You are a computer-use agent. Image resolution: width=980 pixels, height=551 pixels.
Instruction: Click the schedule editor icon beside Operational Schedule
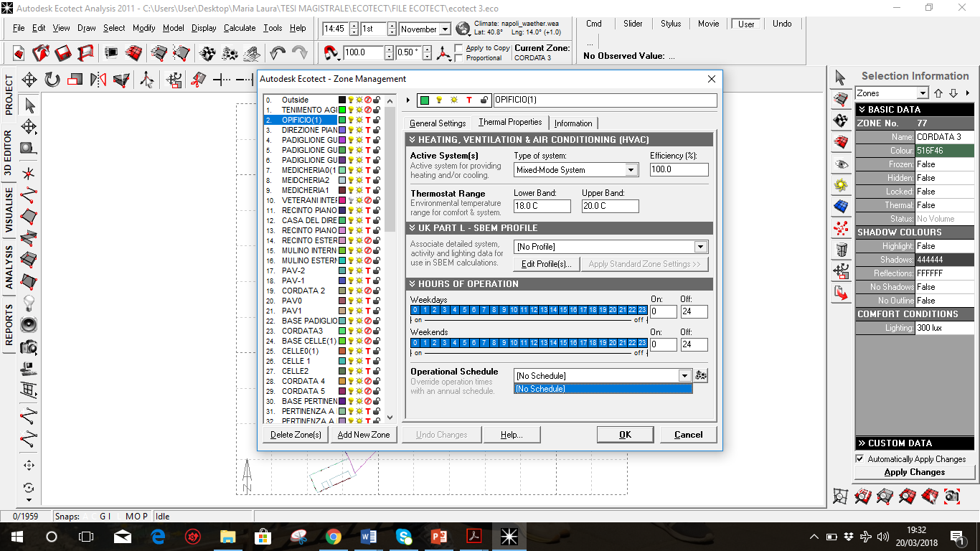(701, 376)
